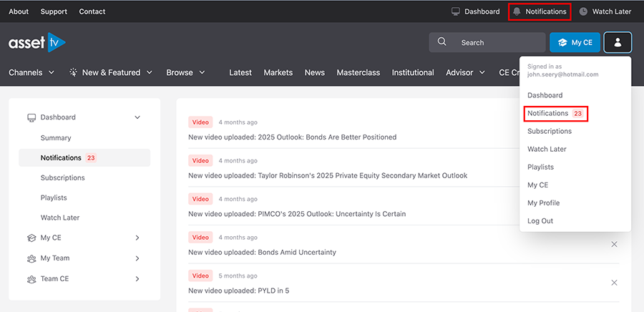Dismiss the PYLD in 5 notification
The height and width of the screenshot is (312, 644).
[x=614, y=283]
